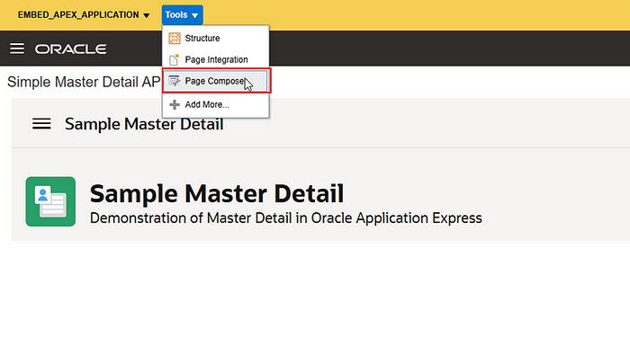Click the Page Integration document icon
Image resolution: width=630 pixels, height=364 pixels.
pos(174,60)
